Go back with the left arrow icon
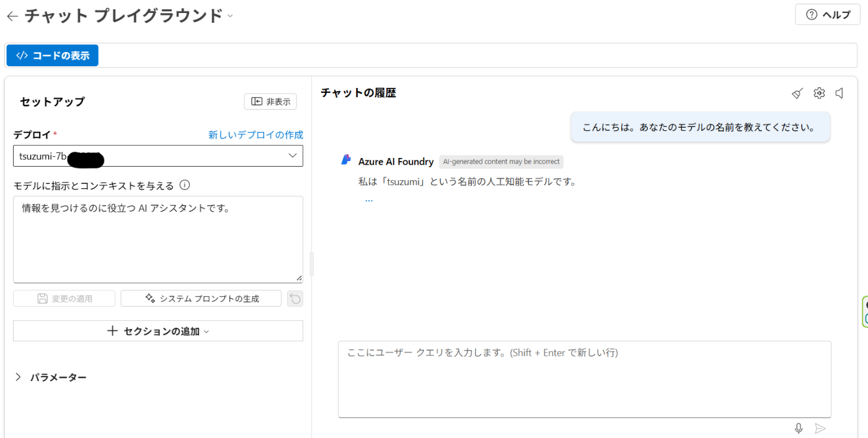868x438 pixels. 12,17
